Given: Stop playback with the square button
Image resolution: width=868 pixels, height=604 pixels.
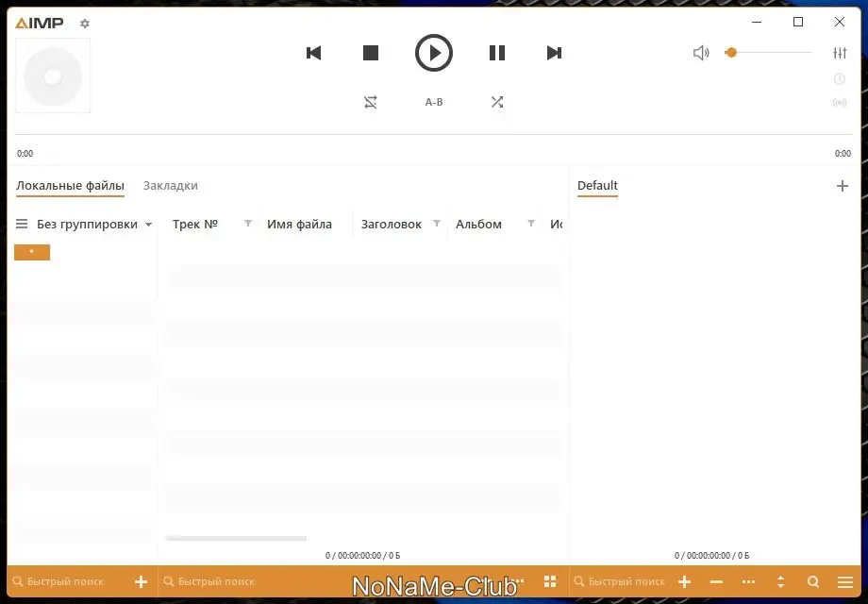Looking at the screenshot, I should pyautogui.click(x=371, y=53).
